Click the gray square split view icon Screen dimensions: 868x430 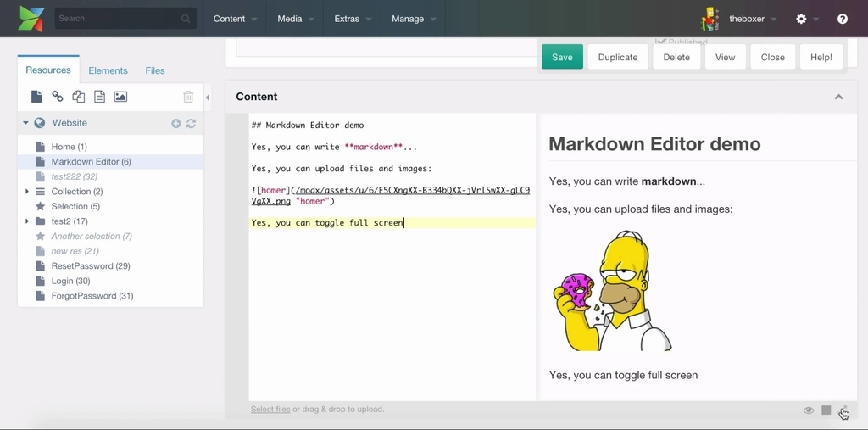[826, 410]
